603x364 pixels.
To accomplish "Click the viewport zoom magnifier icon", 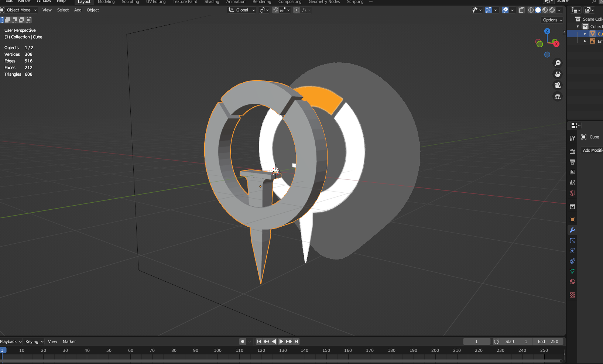I will pyautogui.click(x=558, y=63).
